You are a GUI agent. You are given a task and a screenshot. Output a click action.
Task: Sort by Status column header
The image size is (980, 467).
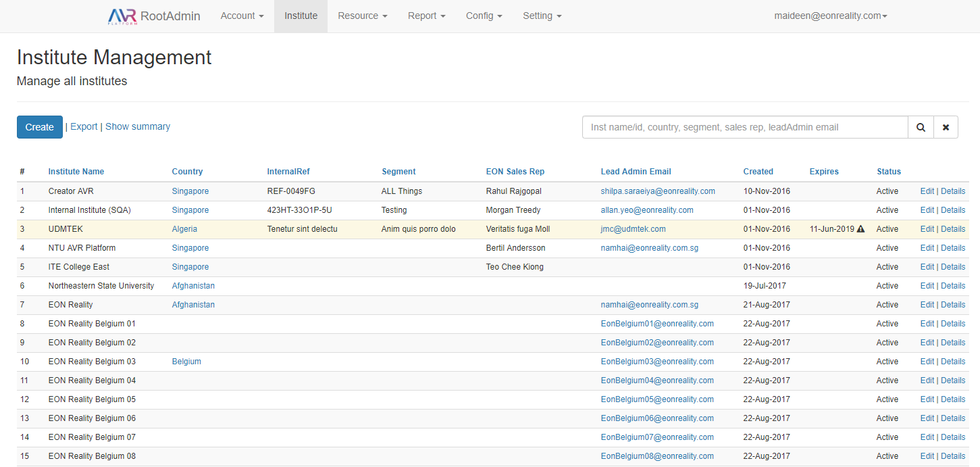point(889,172)
